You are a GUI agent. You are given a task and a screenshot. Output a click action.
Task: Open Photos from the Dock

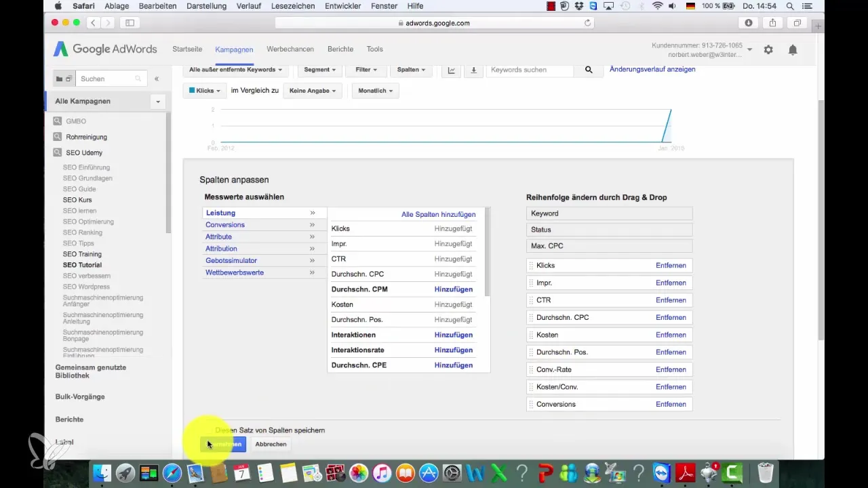359,472
